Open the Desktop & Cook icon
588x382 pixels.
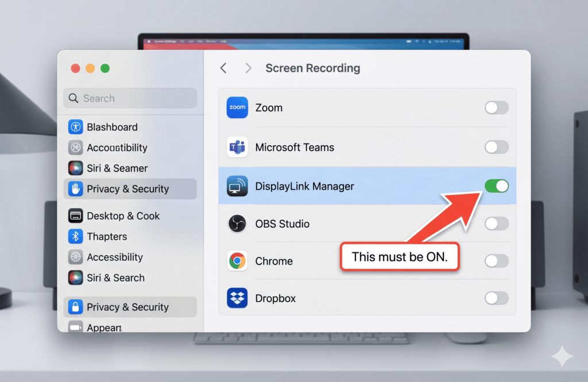pos(75,216)
